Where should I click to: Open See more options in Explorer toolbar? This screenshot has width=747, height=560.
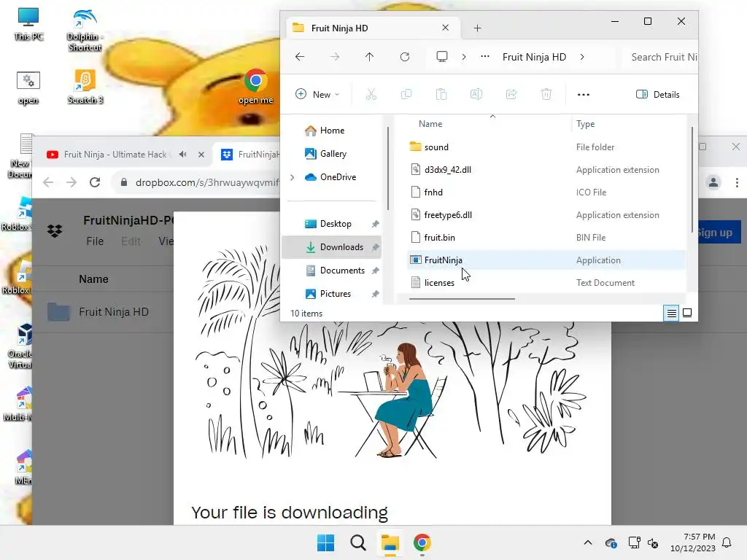coord(584,94)
